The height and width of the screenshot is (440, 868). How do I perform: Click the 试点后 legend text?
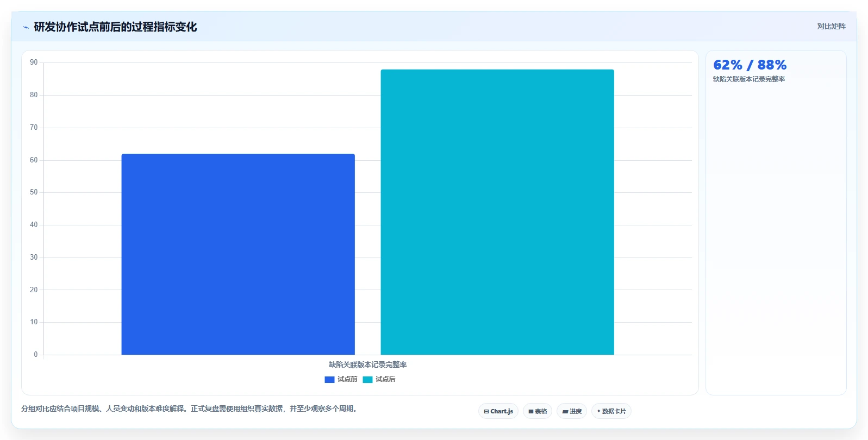(385, 379)
